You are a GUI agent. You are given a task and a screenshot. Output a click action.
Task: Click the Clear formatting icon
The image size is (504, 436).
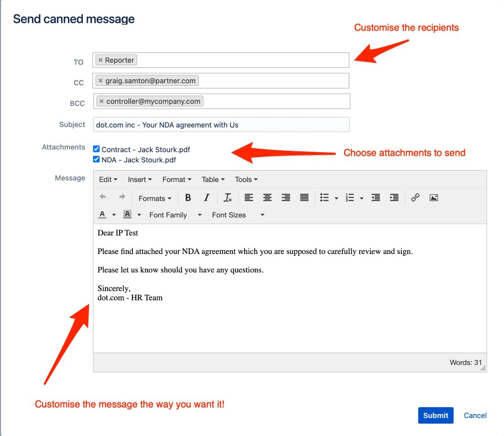(228, 198)
